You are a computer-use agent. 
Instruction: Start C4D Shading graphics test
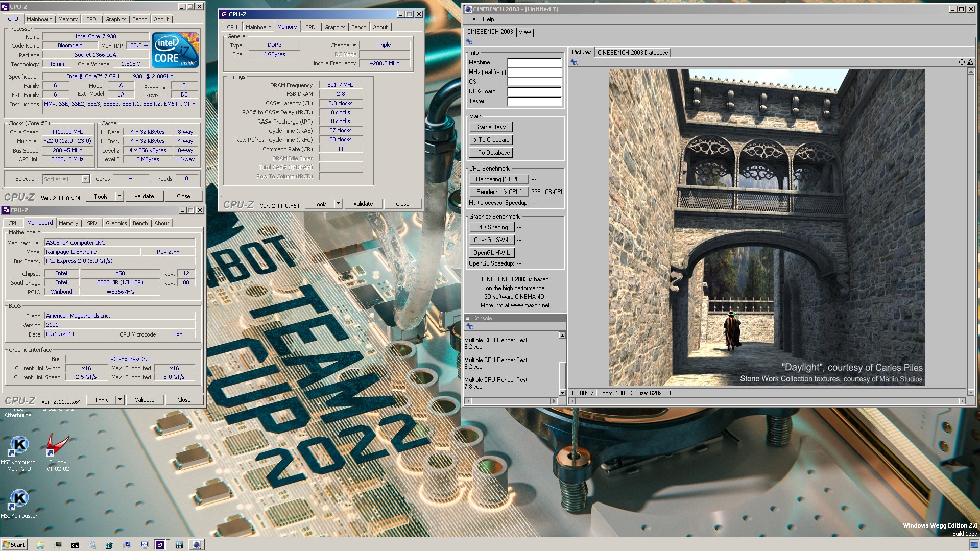[491, 227]
